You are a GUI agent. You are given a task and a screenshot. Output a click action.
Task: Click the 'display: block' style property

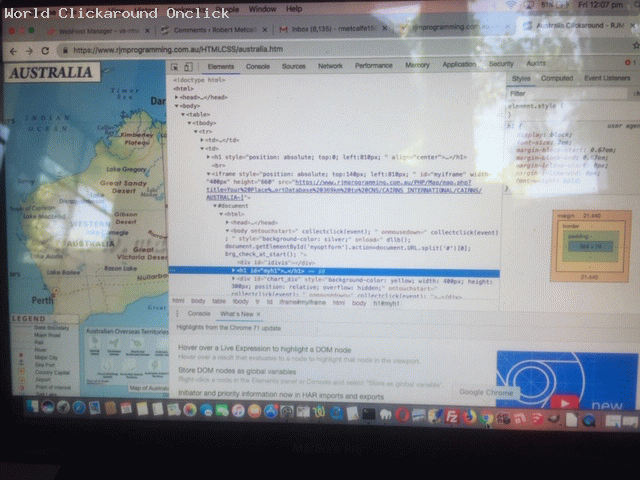click(545, 134)
